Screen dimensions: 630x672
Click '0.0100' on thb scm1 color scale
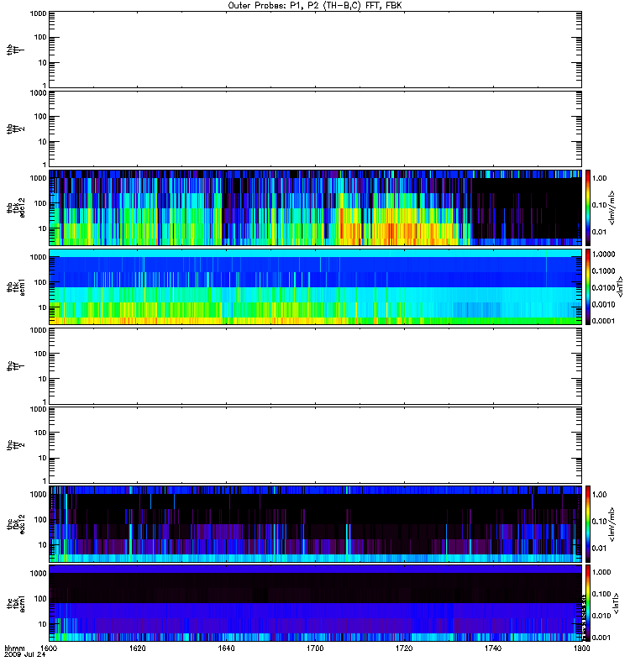[x=603, y=287]
